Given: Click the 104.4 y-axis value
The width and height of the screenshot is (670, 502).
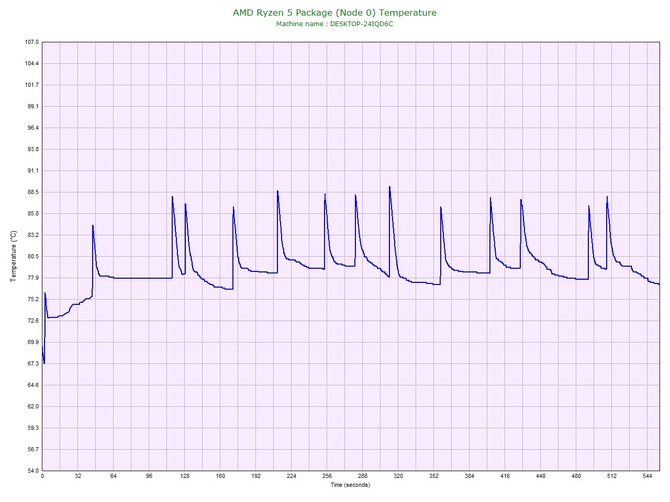Looking at the screenshot, I should (32, 64).
